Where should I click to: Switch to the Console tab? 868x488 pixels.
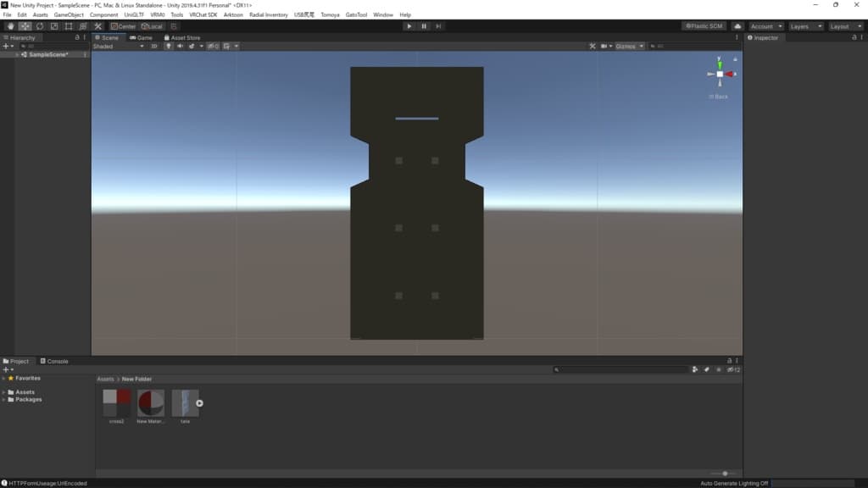pos(54,361)
